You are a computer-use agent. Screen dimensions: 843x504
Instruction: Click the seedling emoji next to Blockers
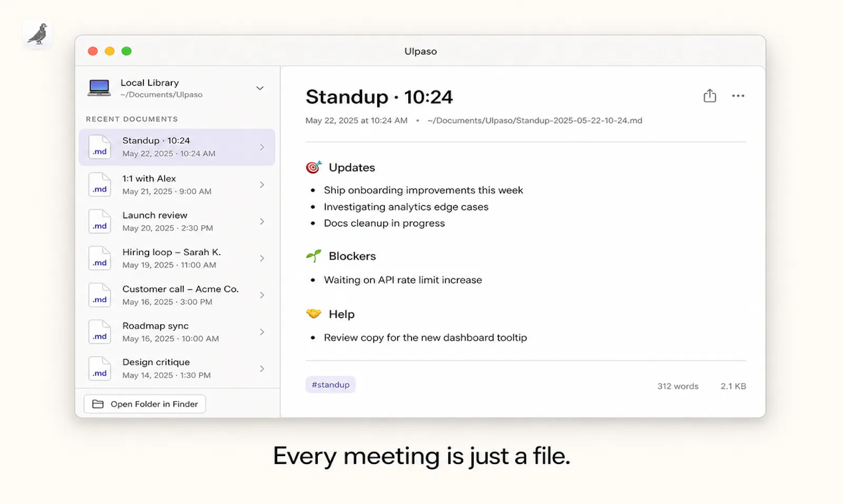click(313, 256)
